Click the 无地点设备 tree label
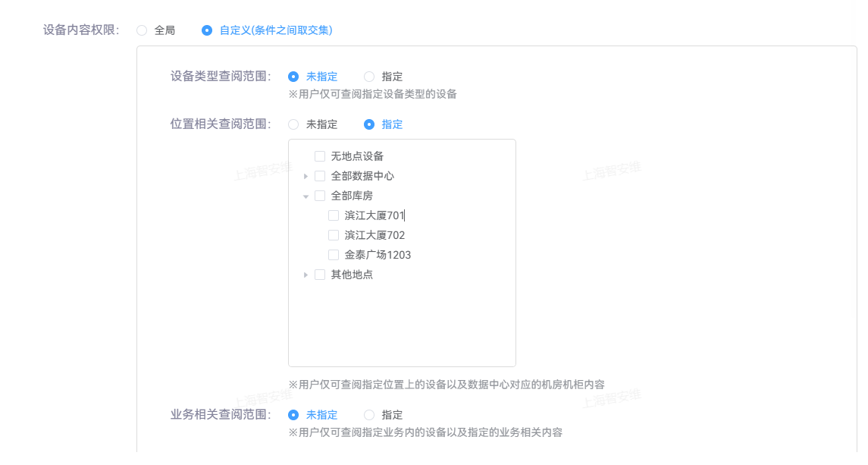 click(x=357, y=156)
